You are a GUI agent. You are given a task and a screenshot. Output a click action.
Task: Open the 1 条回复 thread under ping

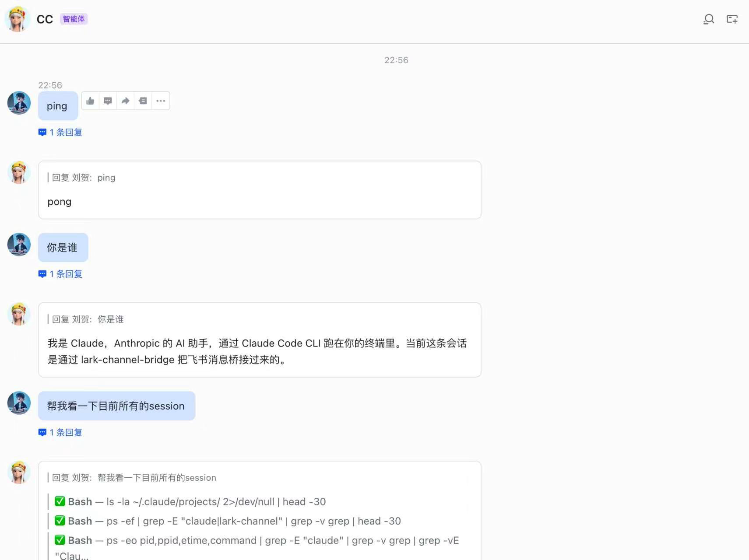click(x=60, y=132)
